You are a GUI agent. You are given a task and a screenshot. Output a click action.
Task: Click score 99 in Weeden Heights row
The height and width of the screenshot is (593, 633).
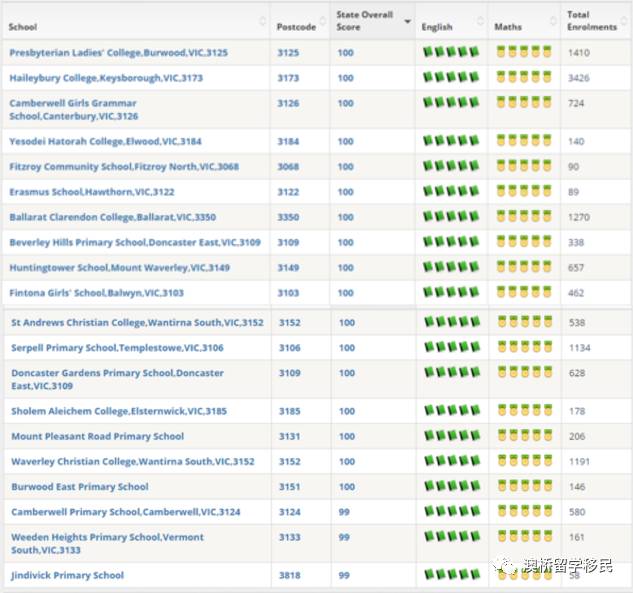coord(344,538)
